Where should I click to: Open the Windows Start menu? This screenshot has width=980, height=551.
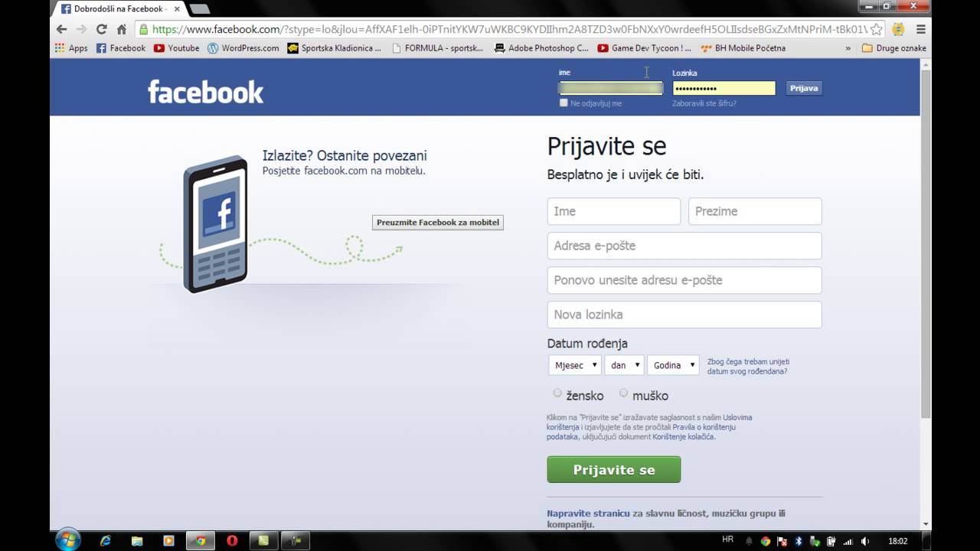pos(67,540)
